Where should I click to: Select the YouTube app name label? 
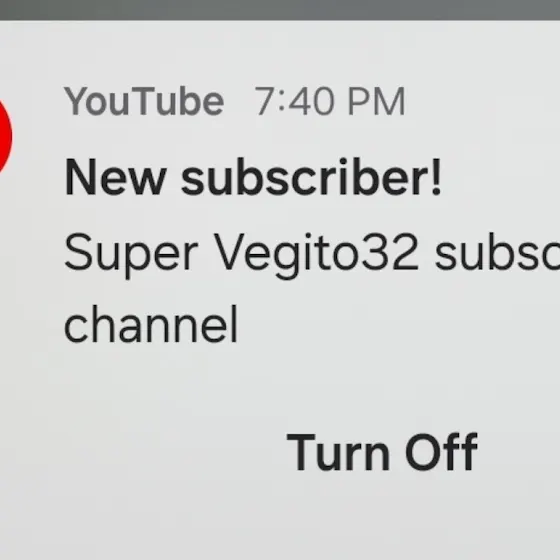(144, 101)
